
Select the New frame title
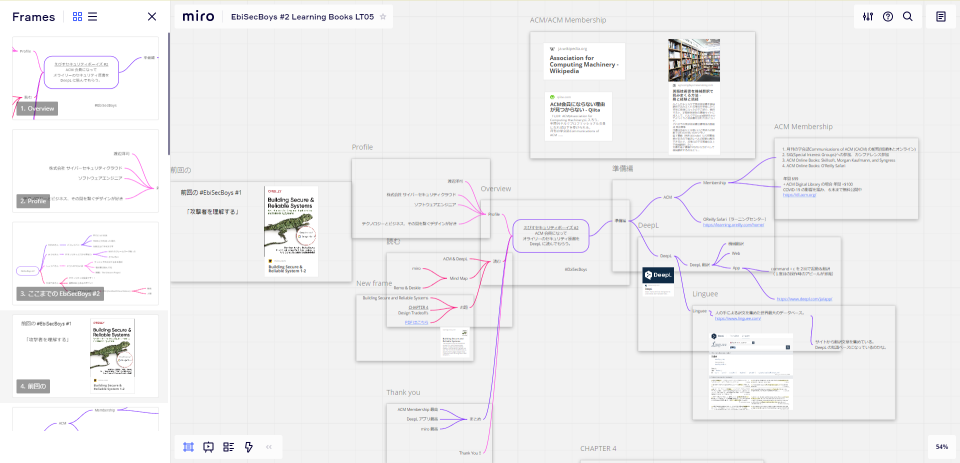pos(374,284)
